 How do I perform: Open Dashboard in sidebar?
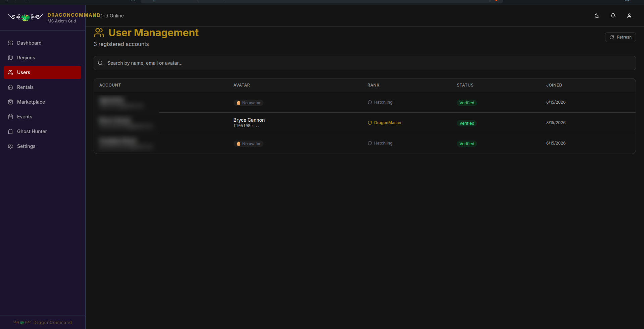click(x=42, y=43)
